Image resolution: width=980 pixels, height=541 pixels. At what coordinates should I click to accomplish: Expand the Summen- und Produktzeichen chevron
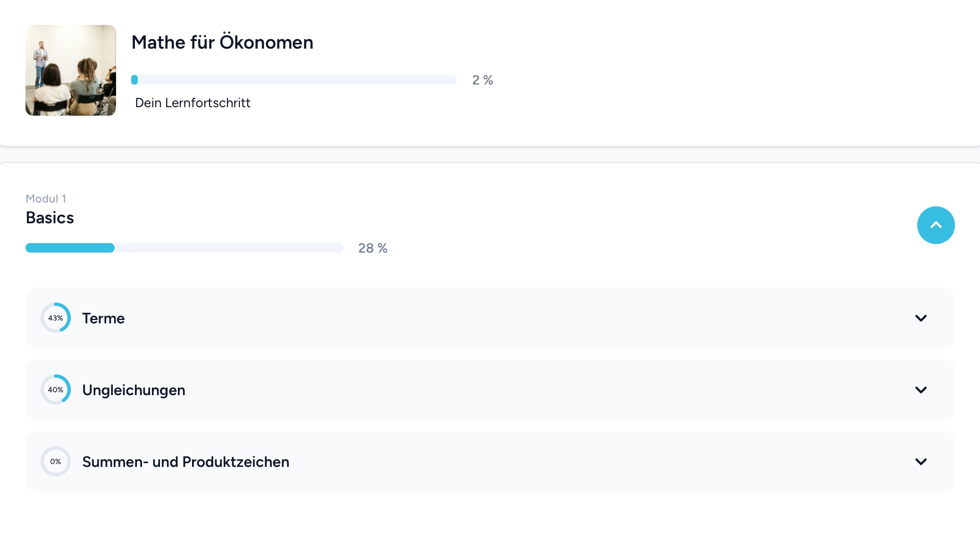[x=921, y=462]
